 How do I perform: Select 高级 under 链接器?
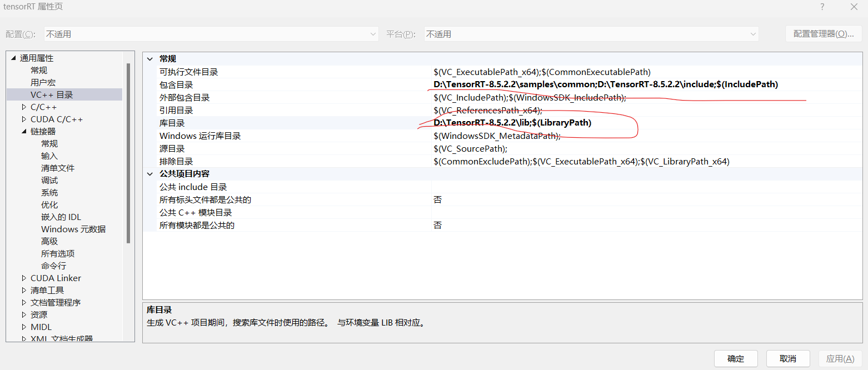pyautogui.click(x=49, y=242)
